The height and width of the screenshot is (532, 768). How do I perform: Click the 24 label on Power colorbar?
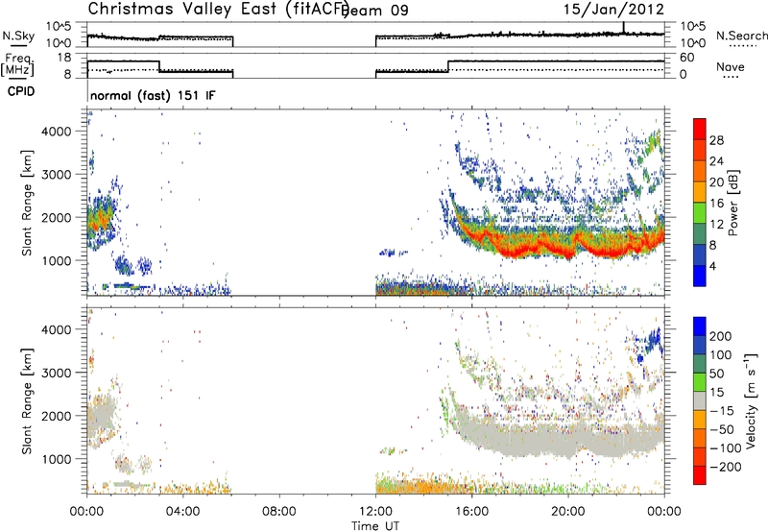pos(716,161)
